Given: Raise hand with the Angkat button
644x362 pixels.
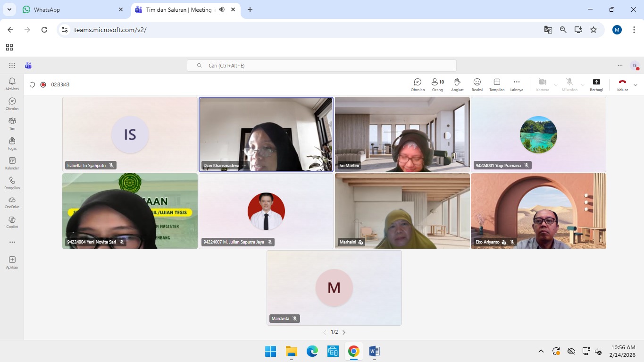Looking at the screenshot, I should point(457,84).
